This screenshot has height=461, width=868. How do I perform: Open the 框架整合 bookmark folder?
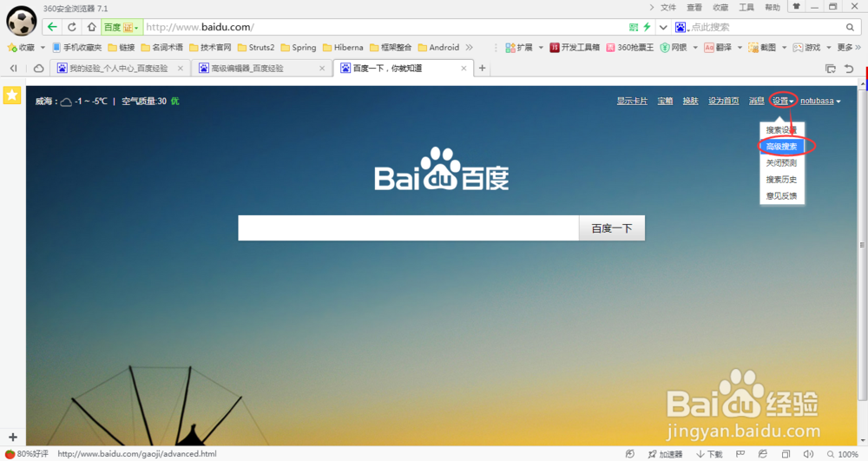(391, 48)
